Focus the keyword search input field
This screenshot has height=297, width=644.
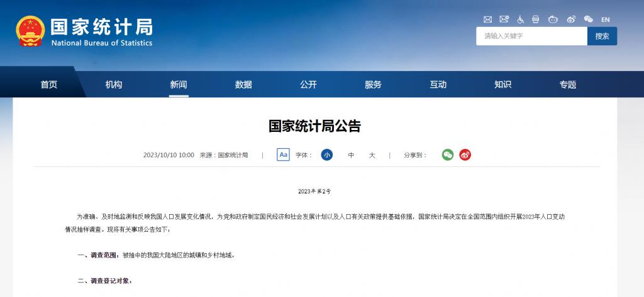[x=532, y=36]
